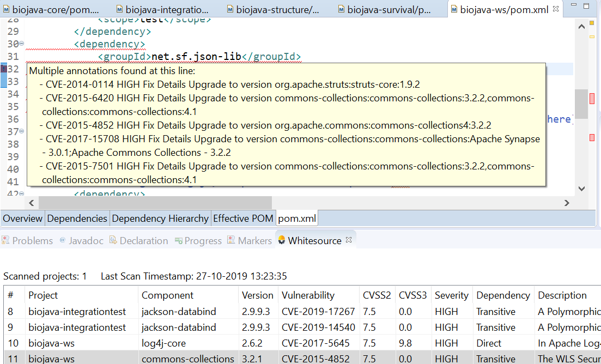Collapse the dependency block at line 30
Screen dimensions: 601x364
(x=22, y=44)
